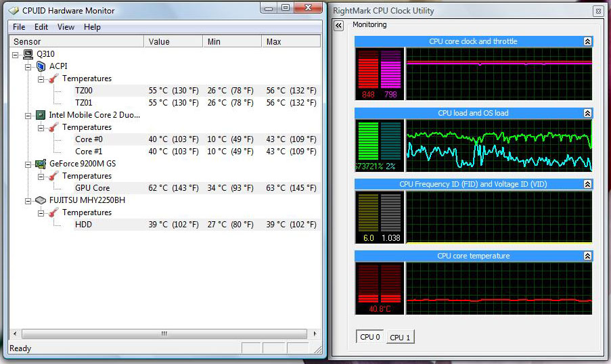Viewport: 611px width, 364px height.
Task: Select the TZ00 sensor row
Action: click(197, 91)
